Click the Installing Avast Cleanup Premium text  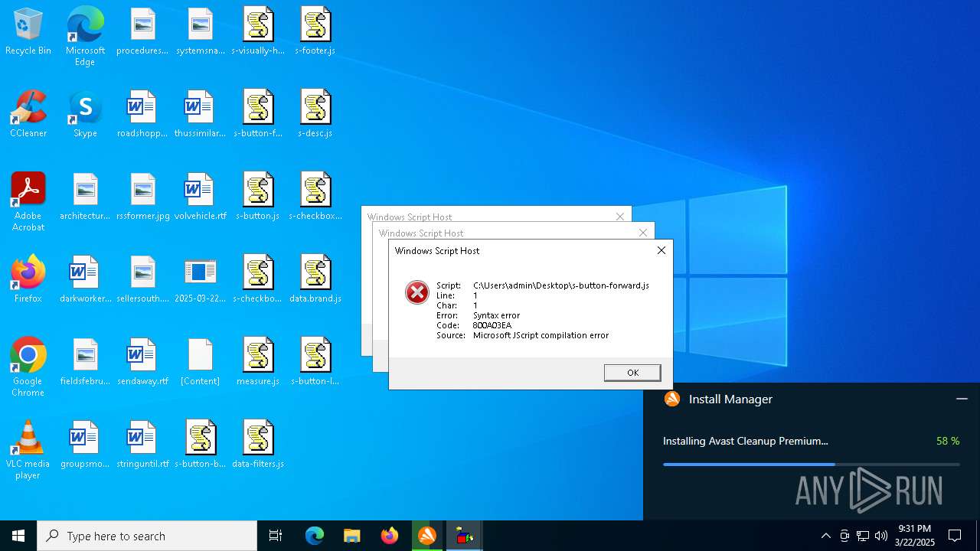click(746, 441)
